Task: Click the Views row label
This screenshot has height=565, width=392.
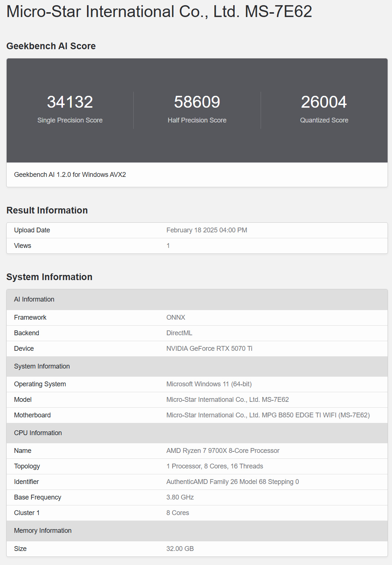Action: [23, 246]
